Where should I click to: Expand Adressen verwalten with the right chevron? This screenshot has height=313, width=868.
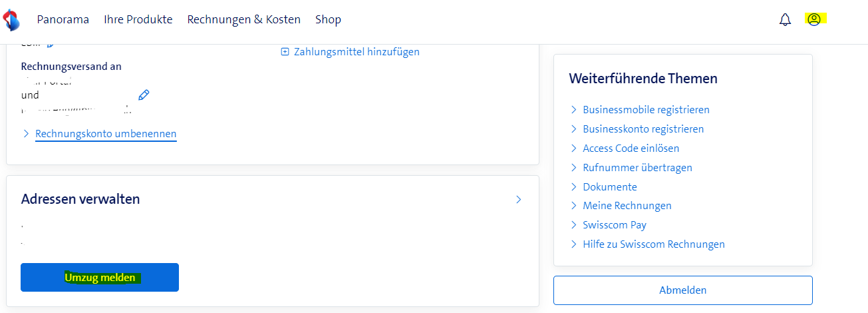pos(519,199)
